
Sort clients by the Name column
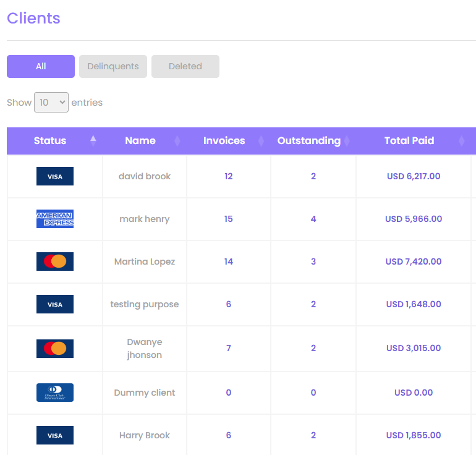pyautogui.click(x=140, y=141)
